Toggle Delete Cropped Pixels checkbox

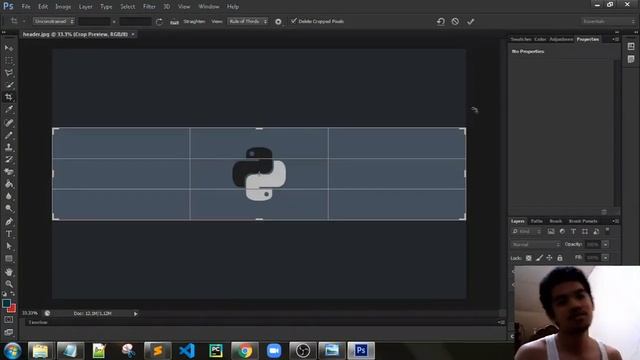coord(293,21)
